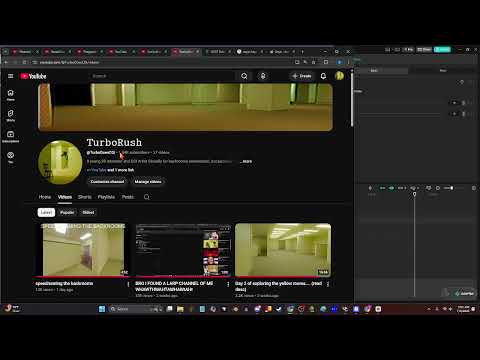Reload the page in the browser
This screenshot has height=360, width=480.
[x=25, y=62]
